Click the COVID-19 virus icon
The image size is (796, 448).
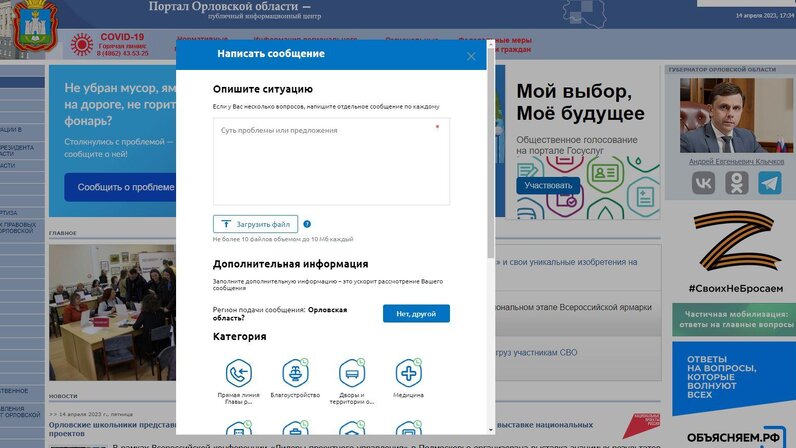(82, 45)
